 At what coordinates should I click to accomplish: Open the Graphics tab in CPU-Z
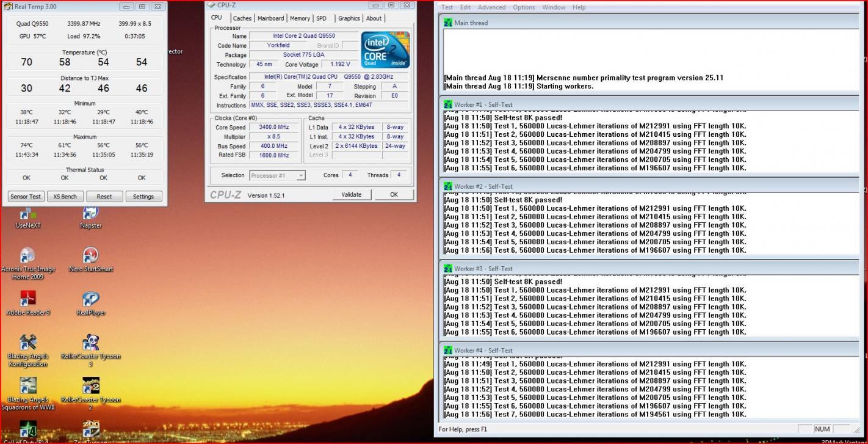tap(349, 18)
